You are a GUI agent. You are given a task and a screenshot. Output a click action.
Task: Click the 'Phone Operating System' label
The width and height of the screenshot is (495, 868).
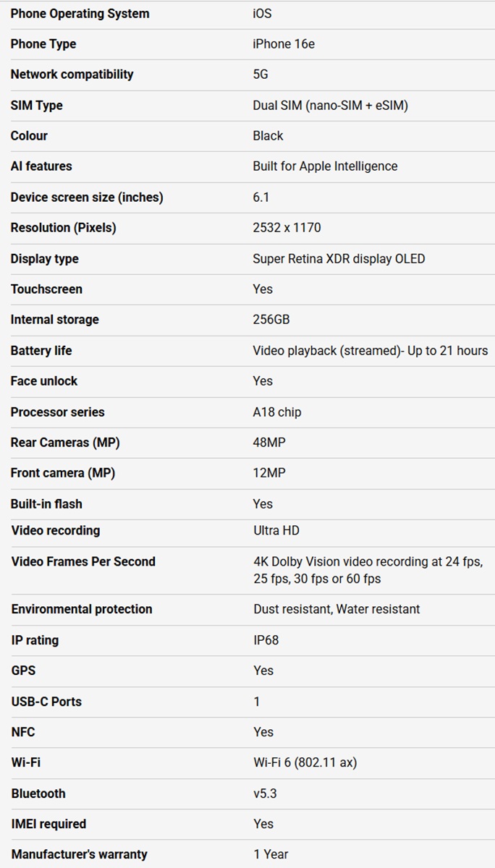[80, 14]
